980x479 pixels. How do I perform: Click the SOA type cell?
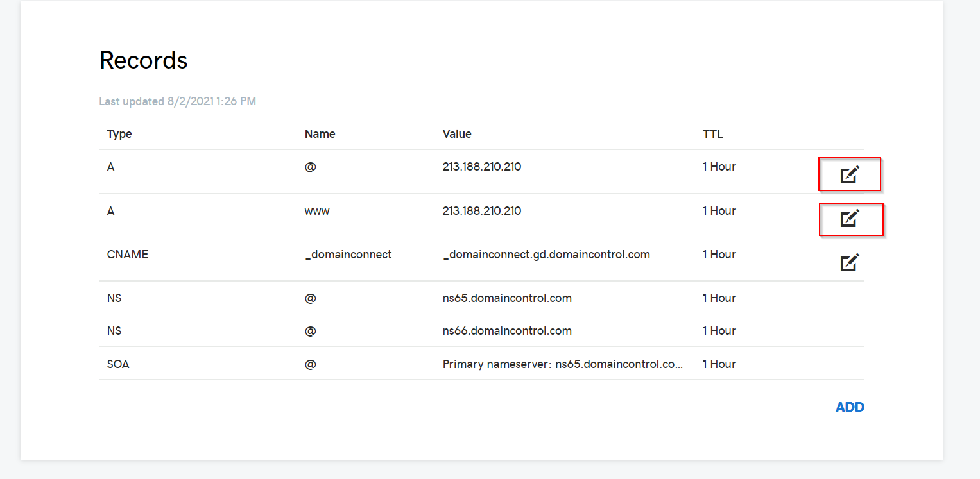pyautogui.click(x=118, y=364)
